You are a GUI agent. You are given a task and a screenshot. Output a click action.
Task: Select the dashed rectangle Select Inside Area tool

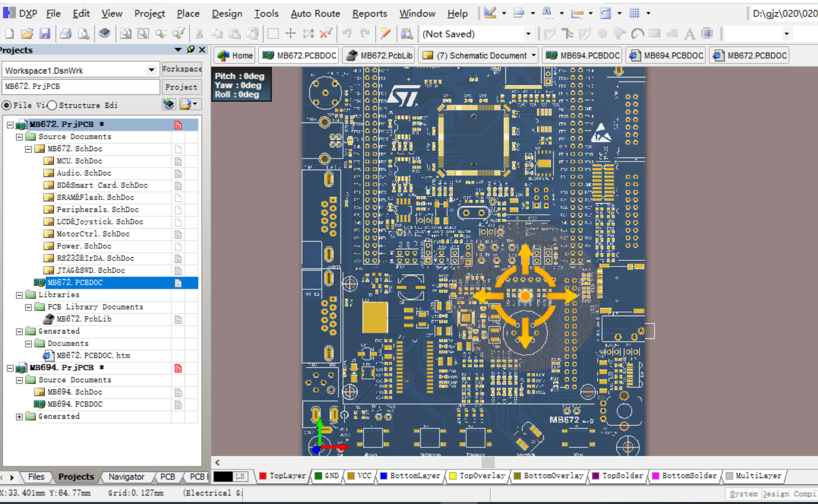pyautogui.click(x=273, y=34)
